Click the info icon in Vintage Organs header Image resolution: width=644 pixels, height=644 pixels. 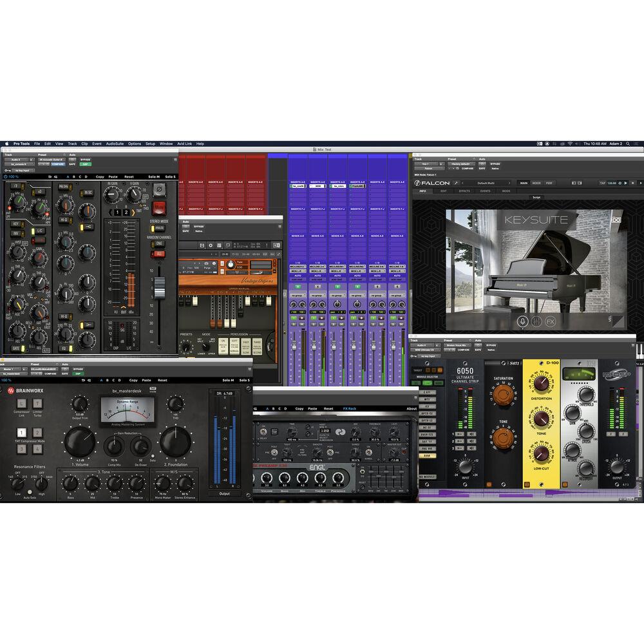click(214, 263)
